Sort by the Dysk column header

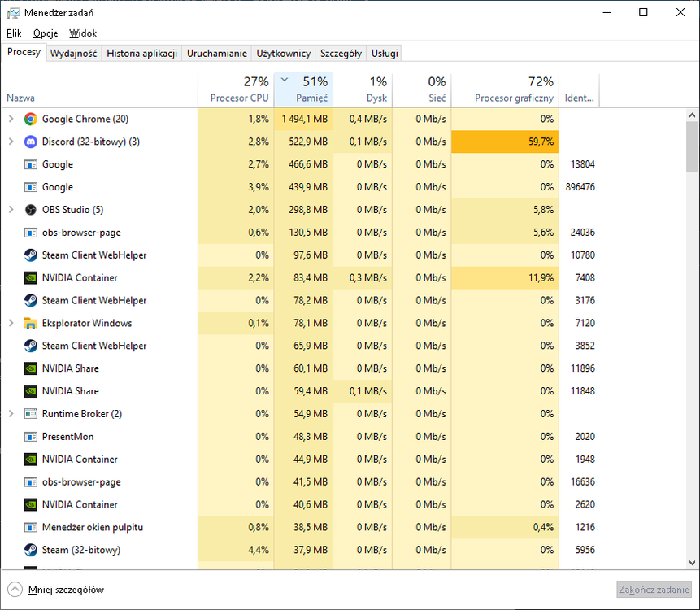click(x=363, y=90)
